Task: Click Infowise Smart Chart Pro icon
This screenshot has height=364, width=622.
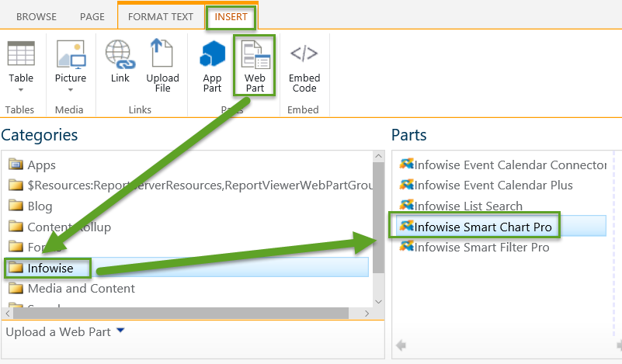Action: (x=407, y=225)
